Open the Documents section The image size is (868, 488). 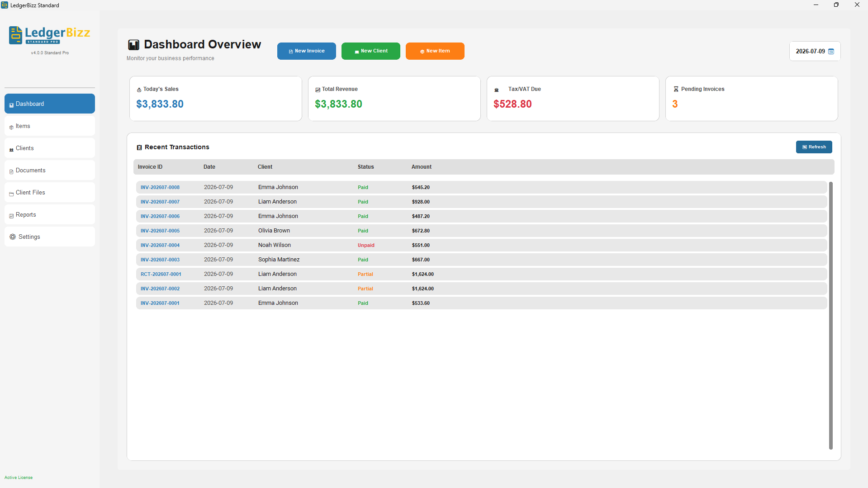(x=50, y=171)
